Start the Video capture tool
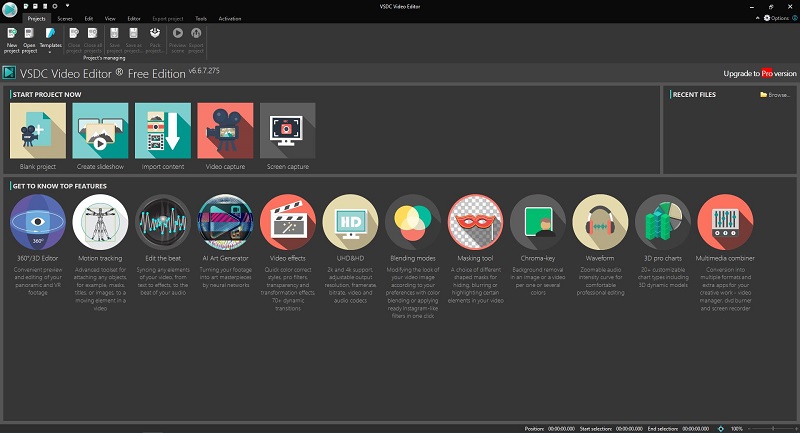This screenshot has width=800, height=433. coord(225,131)
